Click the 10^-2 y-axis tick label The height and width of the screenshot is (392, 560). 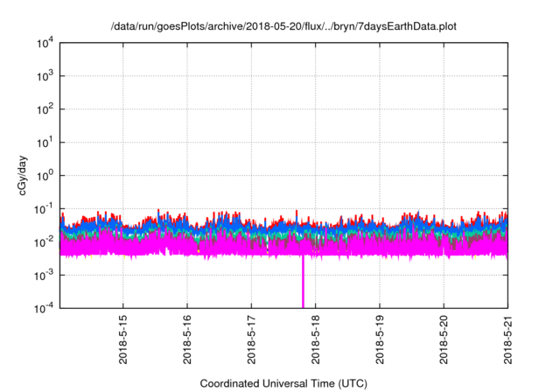pos(44,242)
